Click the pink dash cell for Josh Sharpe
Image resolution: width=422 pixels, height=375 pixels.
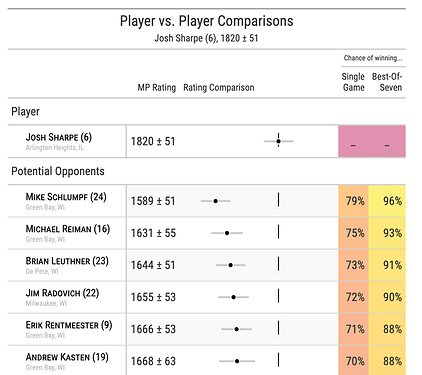click(372, 141)
